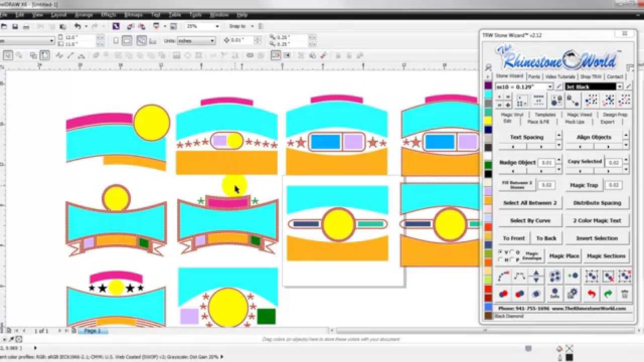The width and height of the screenshot is (644, 362).
Task: Click the Select By Curve button
Action: 530,221
